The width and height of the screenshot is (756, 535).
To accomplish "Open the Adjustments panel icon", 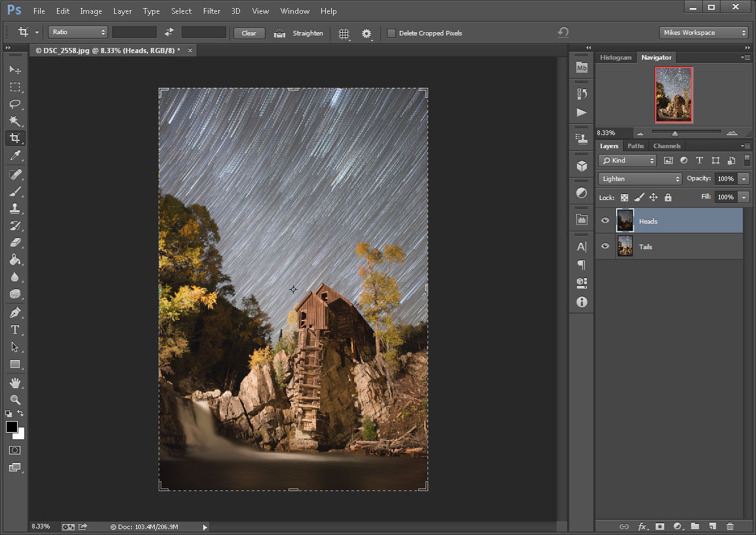I will pyautogui.click(x=582, y=193).
